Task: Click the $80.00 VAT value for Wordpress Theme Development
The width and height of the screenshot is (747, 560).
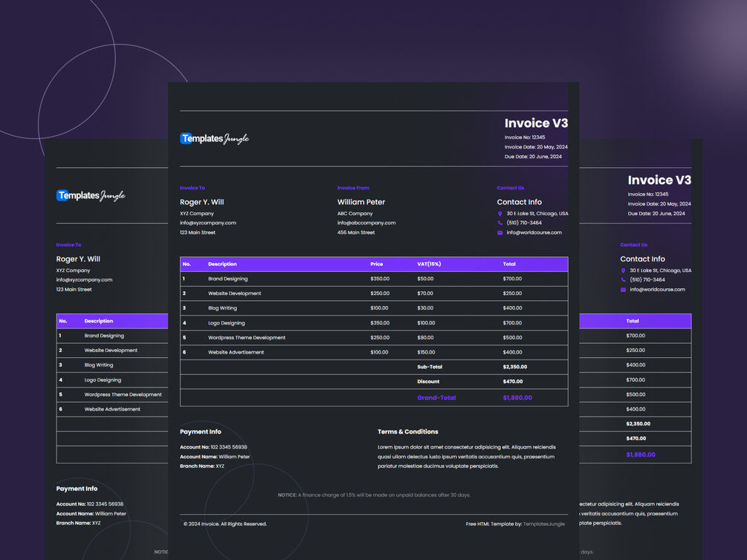Action: point(425,338)
